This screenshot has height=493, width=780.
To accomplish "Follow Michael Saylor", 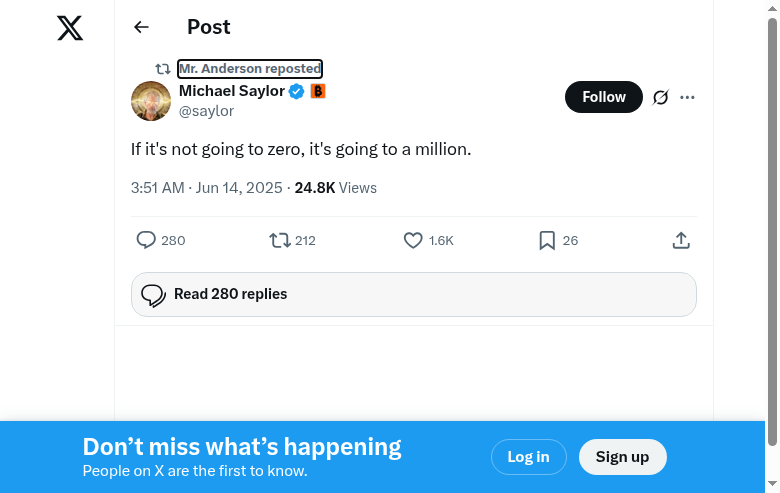I will pyautogui.click(x=604, y=97).
